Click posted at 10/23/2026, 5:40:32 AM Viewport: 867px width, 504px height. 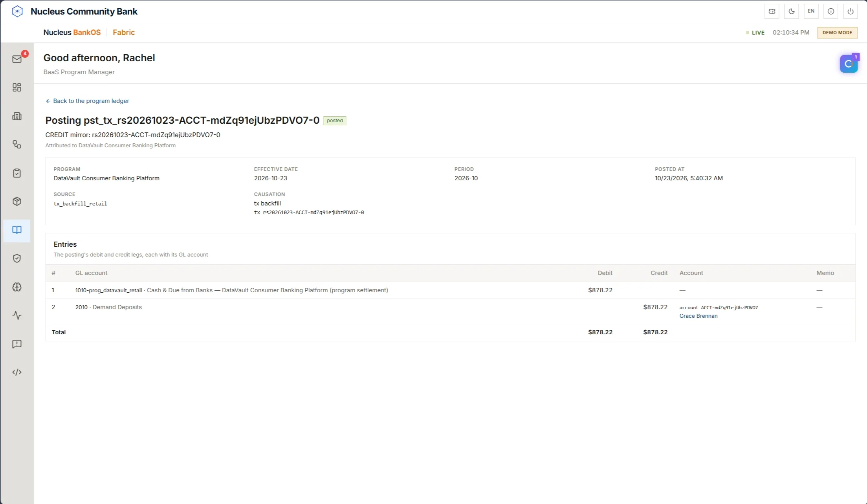pyautogui.click(x=689, y=178)
